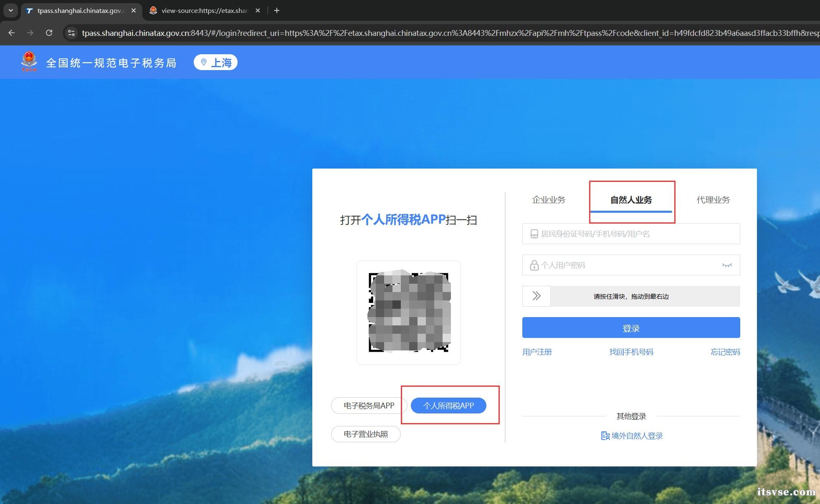Switch to the 企业业务 tab
The width and height of the screenshot is (820, 504).
pos(549,200)
